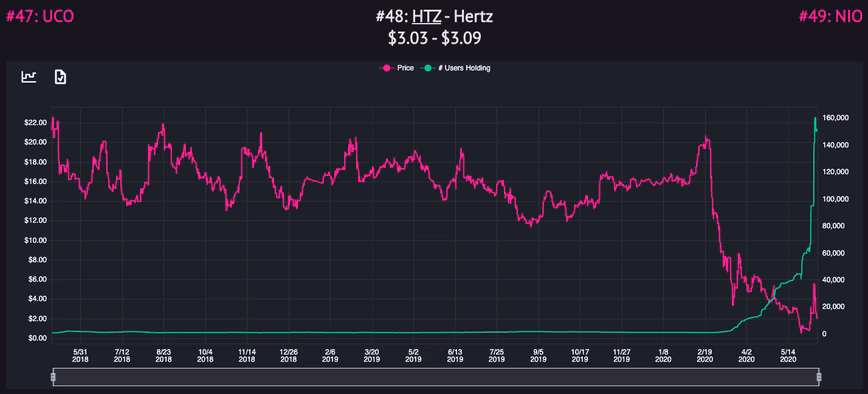Click the 11/14 2018 date axis label
This screenshot has height=394, width=868.
(247, 355)
